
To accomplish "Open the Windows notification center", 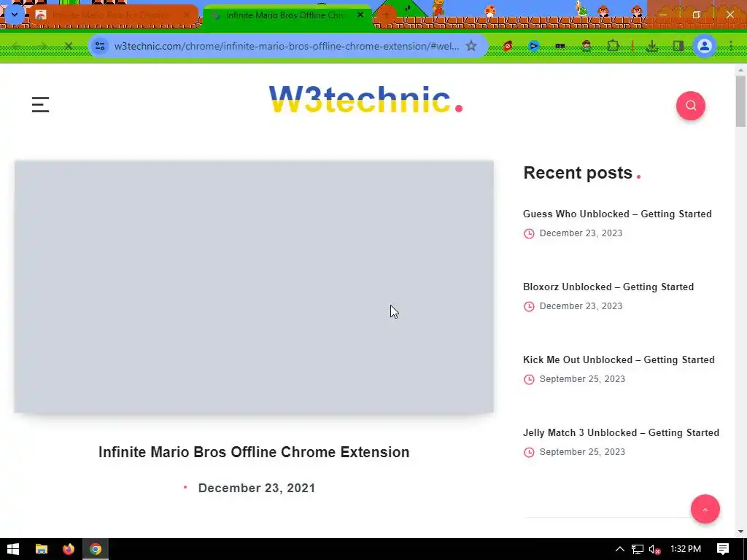I will pyautogui.click(x=723, y=549).
